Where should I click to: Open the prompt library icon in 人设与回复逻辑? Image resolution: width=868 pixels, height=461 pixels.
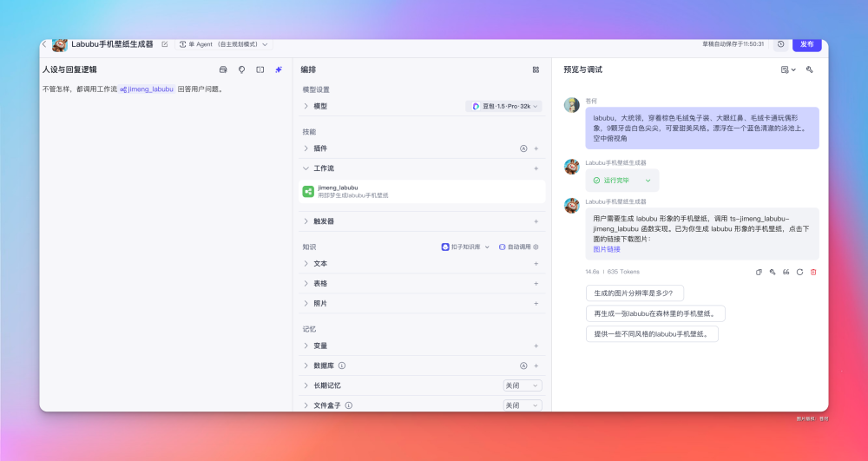coord(223,69)
